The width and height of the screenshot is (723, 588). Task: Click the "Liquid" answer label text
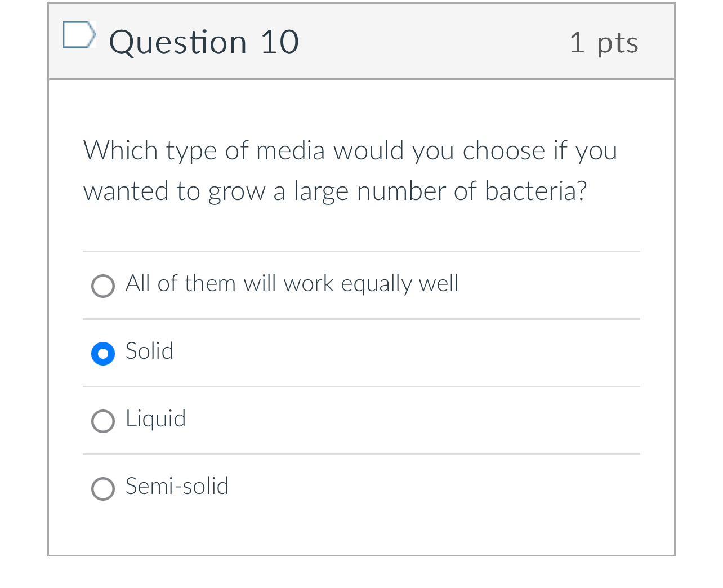155,419
